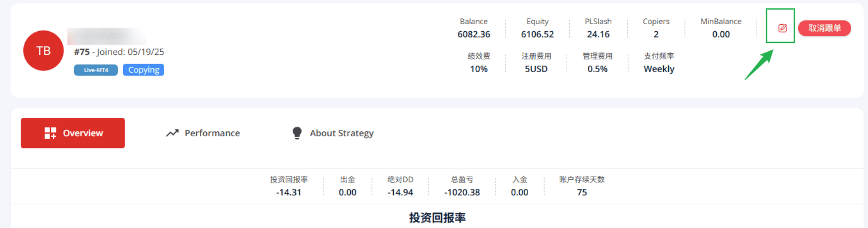Click the 总盈亏 value -1020.38
Screen dimensions: 868x228
pyautogui.click(x=462, y=192)
